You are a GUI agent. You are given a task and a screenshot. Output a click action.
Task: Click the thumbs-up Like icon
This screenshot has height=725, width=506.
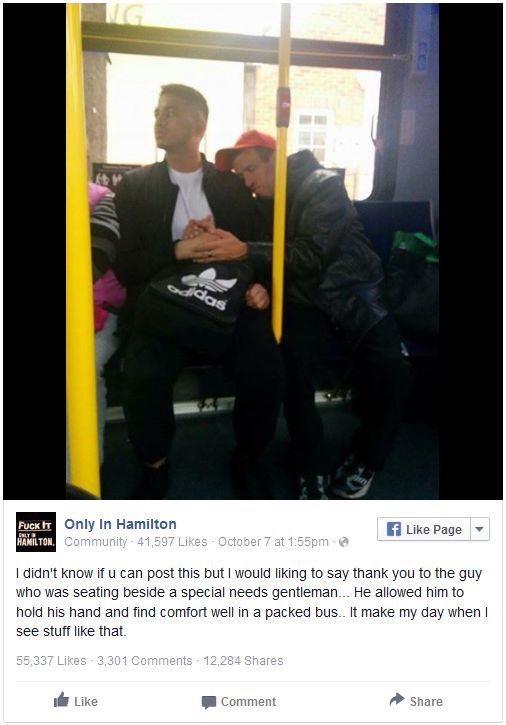tap(61, 700)
